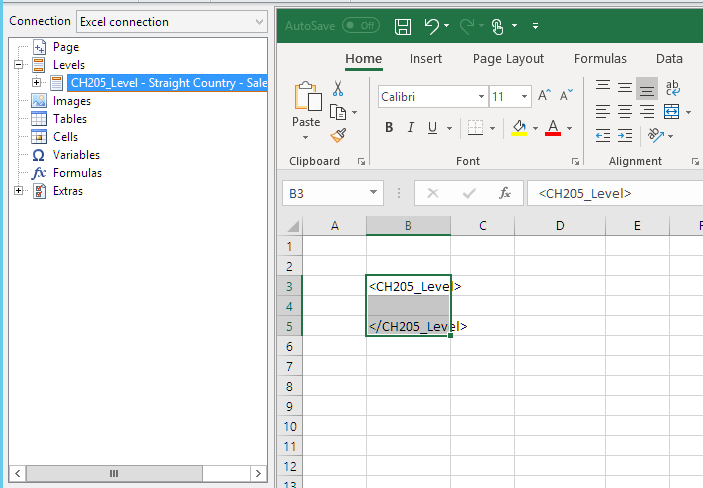Click the Orientation text angle icon
This screenshot has height=488, width=703.
656,135
